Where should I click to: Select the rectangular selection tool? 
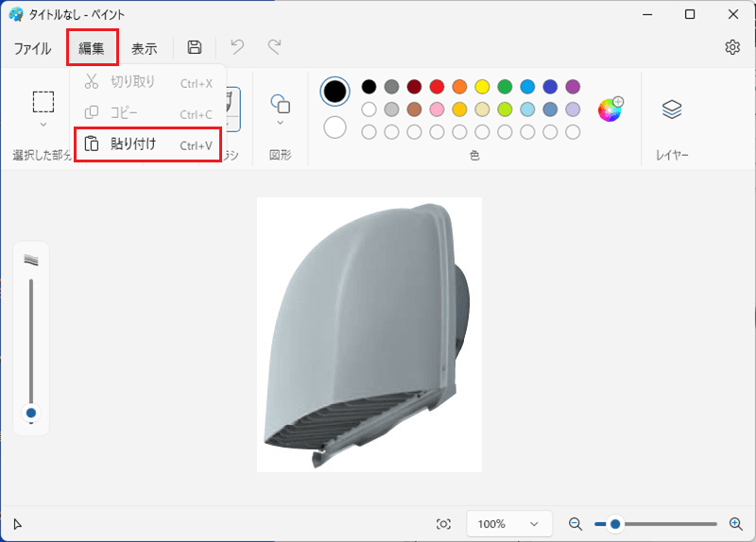43,102
